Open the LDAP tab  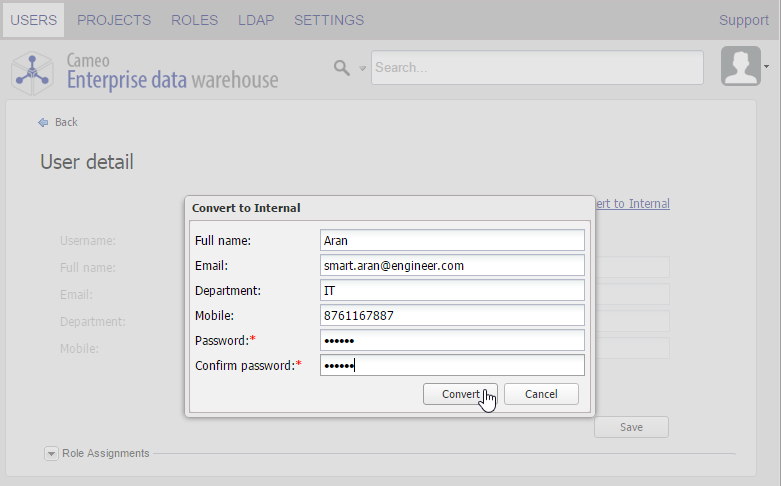point(256,20)
